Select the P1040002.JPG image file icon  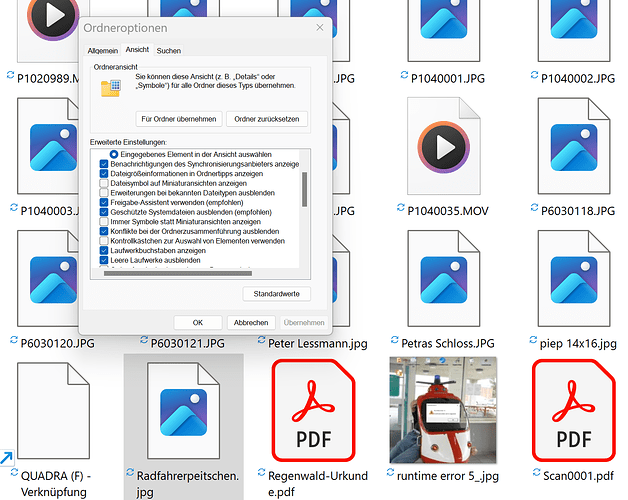click(574, 30)
